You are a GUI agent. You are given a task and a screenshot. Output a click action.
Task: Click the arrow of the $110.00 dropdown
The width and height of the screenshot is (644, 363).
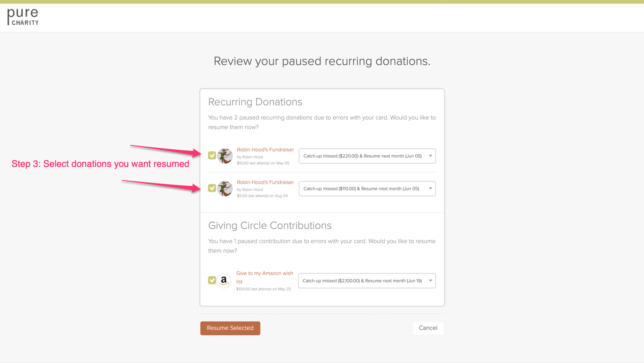pos(430,188)
